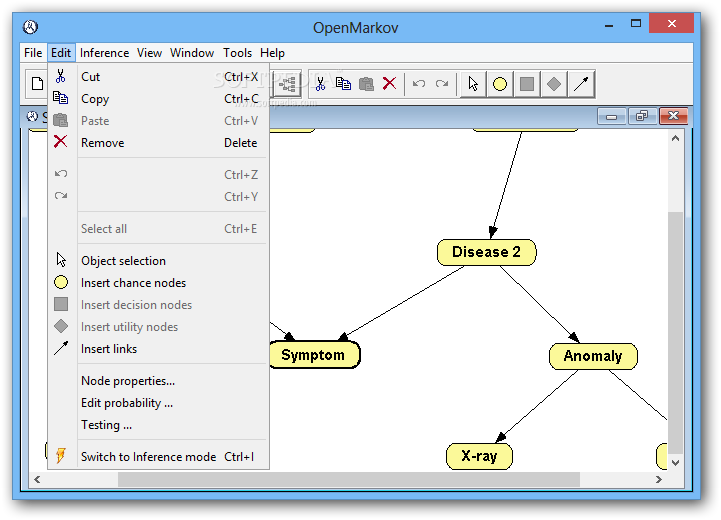Screen dimensions: 721x520
Task: Select Testing ... menu entry
Action: point(158,425)
